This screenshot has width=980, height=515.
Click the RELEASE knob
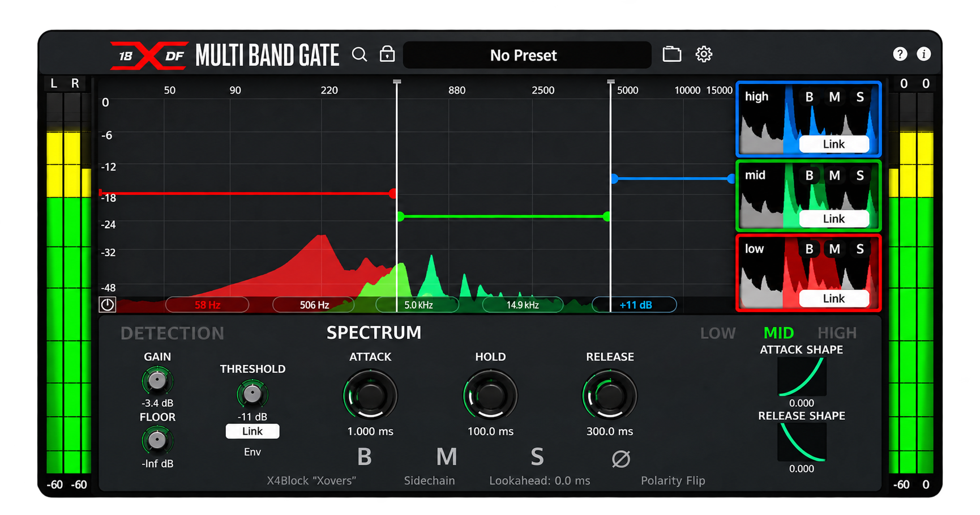(x=610, y=395)
